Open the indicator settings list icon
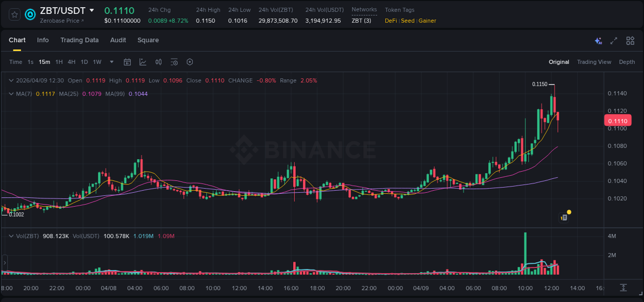644x302 pixels. pos(174,62)
